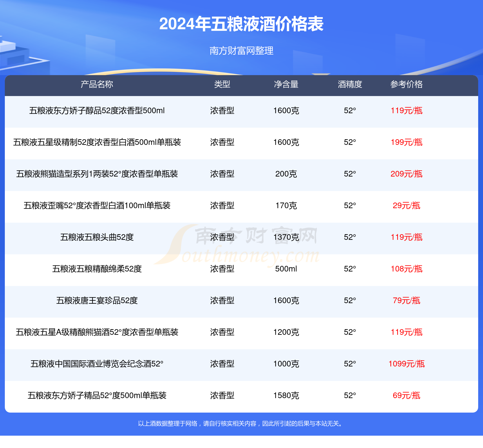Click product 五粮液中国国际酒业博览会纪念酒52°
Image resolution: width=483 pixels, height=448 pixels.
97,364
